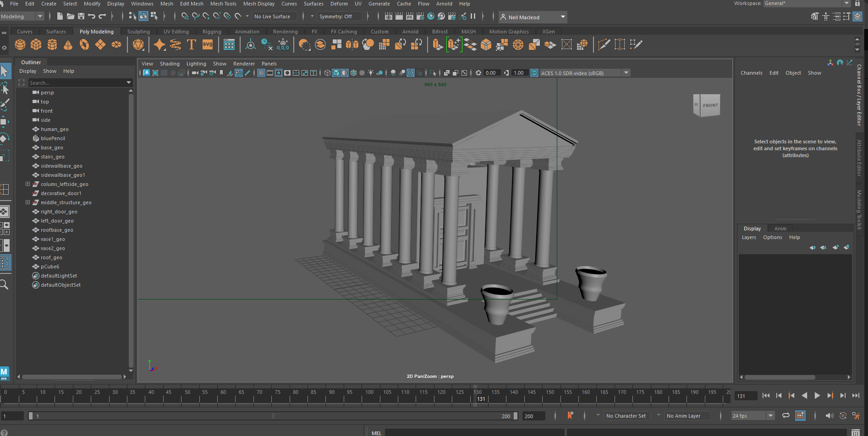The height and width of the screenshot is (436, 868).
Task: Toggle color management view transform button
Action: pos(534,73)
